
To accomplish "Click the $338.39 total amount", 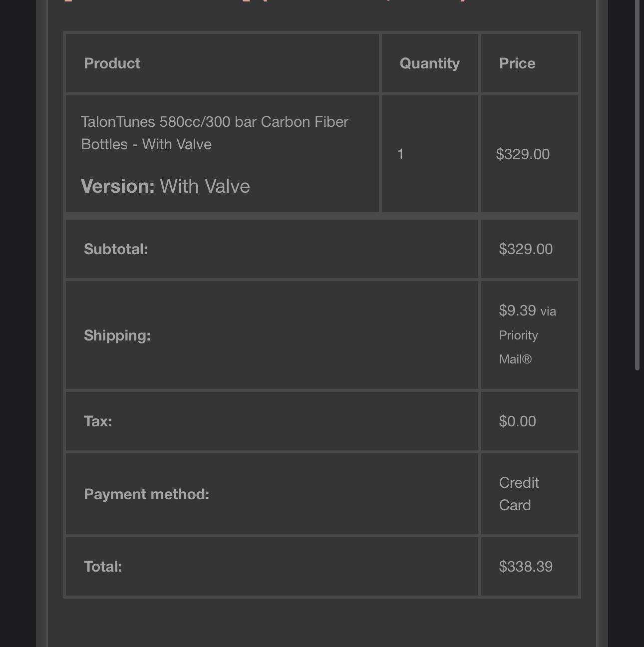I will pyautogui.click(x=526, y=567).
